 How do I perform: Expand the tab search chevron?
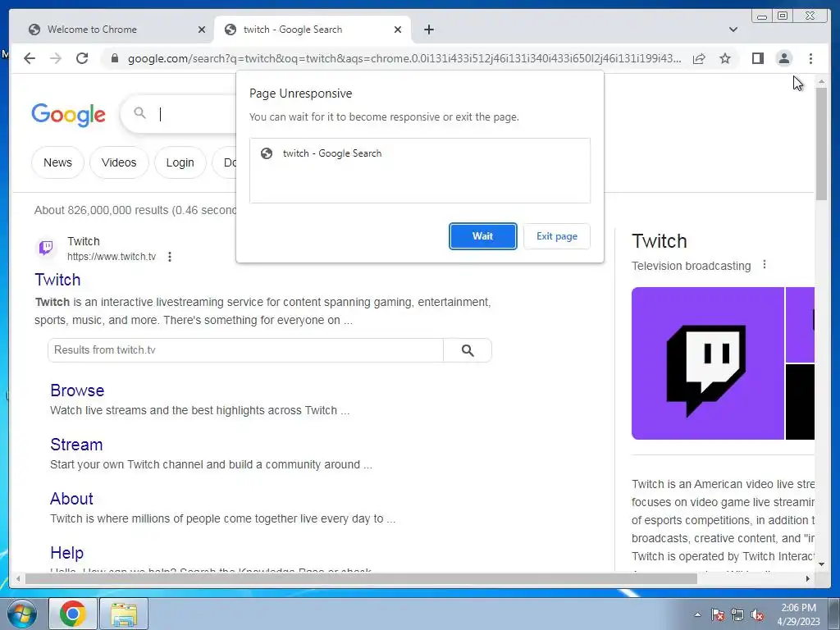pos(733,30)
